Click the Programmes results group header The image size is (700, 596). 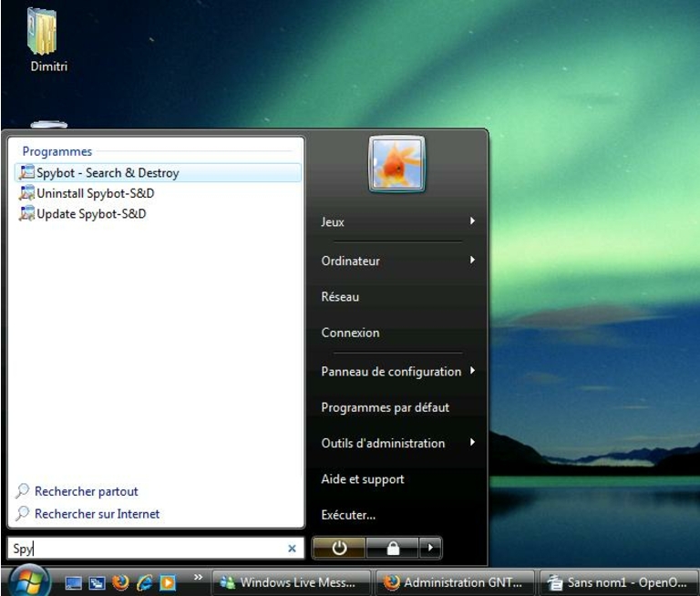(x=57, y=151)
